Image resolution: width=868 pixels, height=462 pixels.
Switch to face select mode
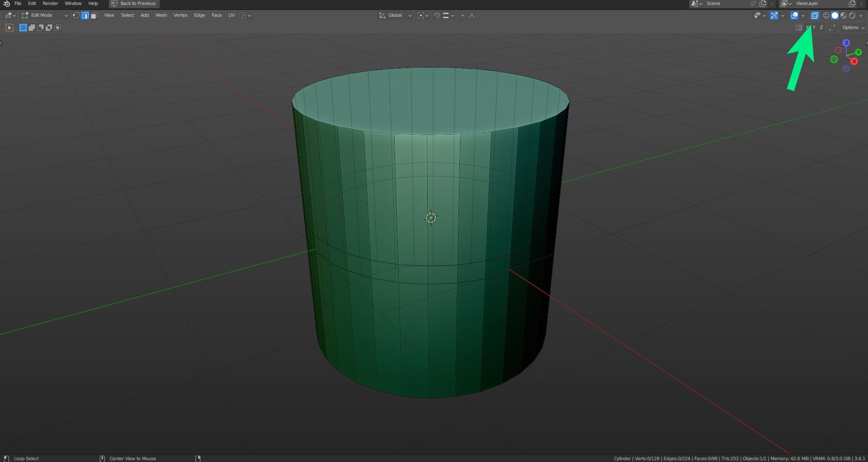point(94,15)
